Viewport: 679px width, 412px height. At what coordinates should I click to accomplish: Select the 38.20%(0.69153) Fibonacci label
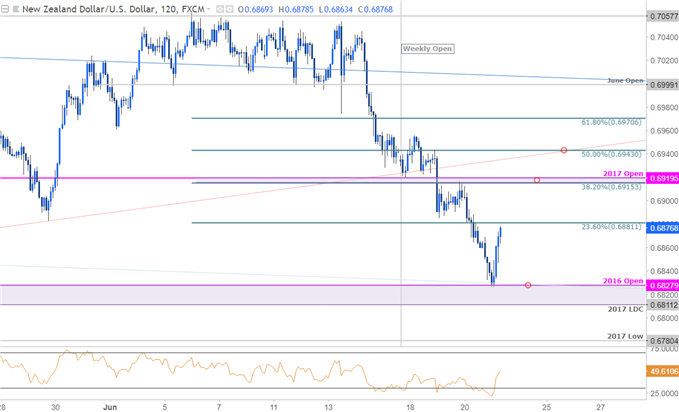click(611, 187)
